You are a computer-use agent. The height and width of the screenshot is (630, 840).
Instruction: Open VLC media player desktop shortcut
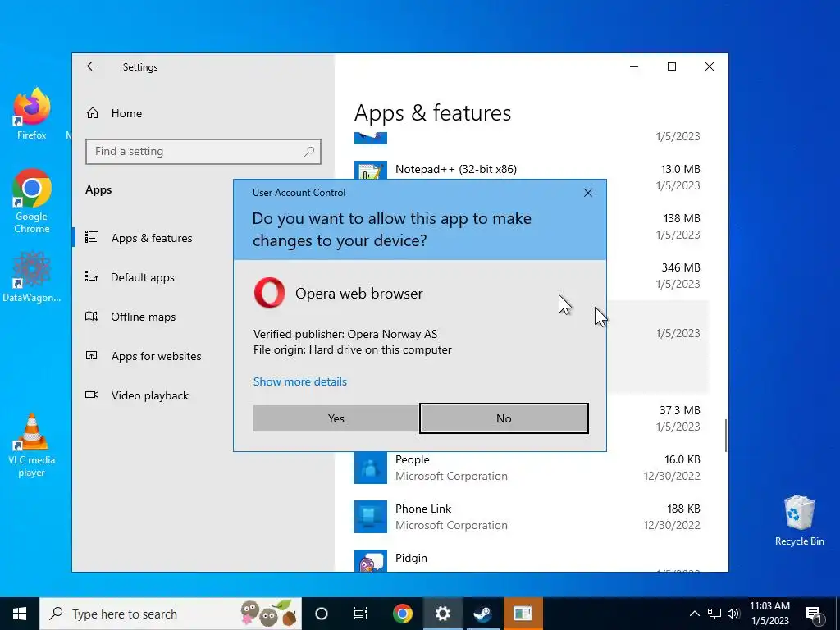pos(32,445)
